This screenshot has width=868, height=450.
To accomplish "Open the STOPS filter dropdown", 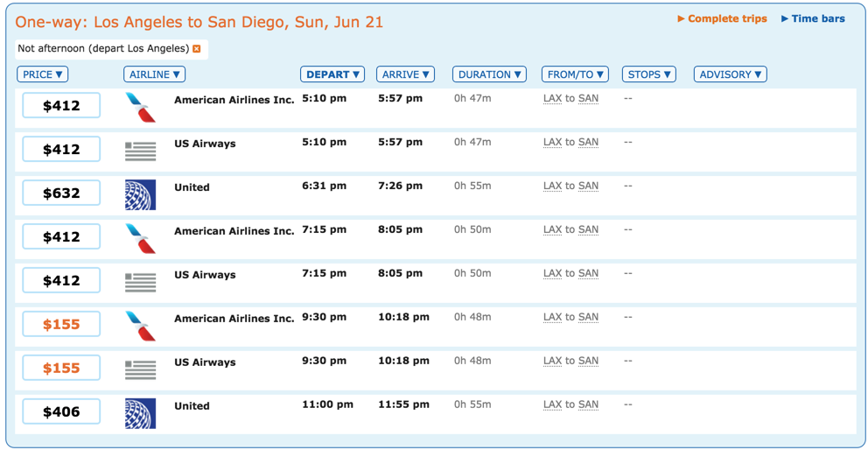I will tap(649, 74).
